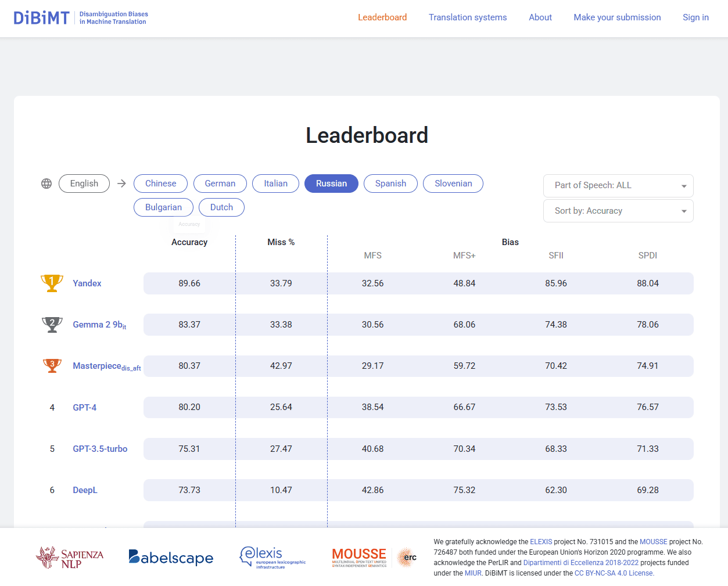
Task: Click the erc logo
Action: 407,558
